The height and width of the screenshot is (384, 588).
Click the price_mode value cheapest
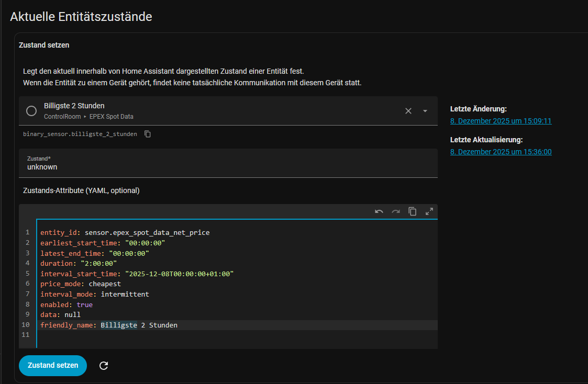tap(104, 284)
